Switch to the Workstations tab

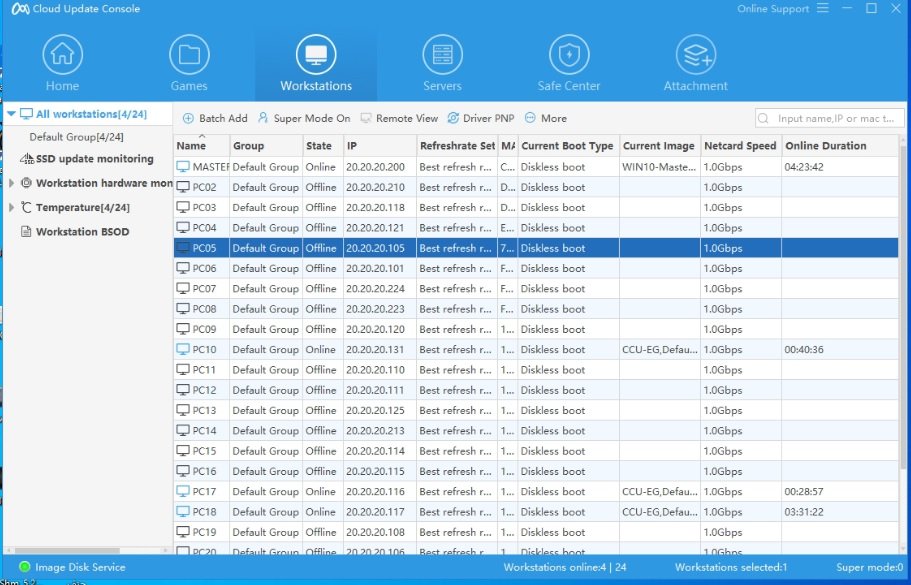click(315, 62)
